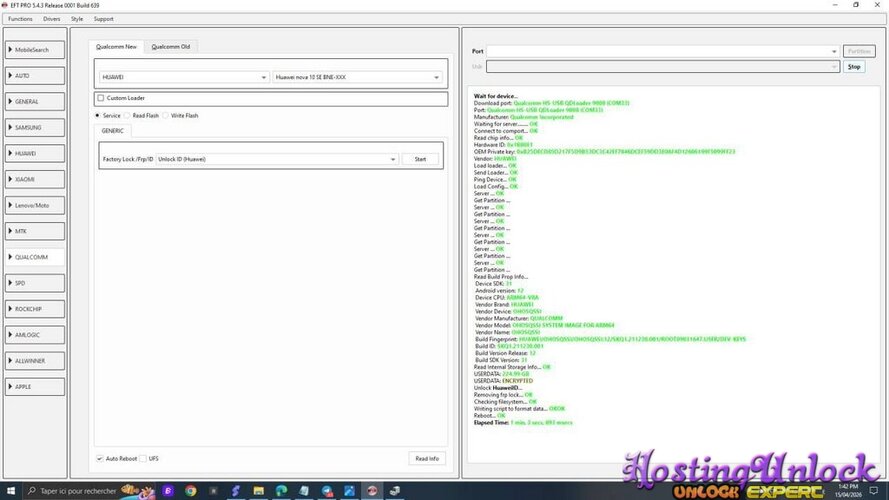889x500 pixels.
Task: Open the notification center icon
Action: point(874,491)
